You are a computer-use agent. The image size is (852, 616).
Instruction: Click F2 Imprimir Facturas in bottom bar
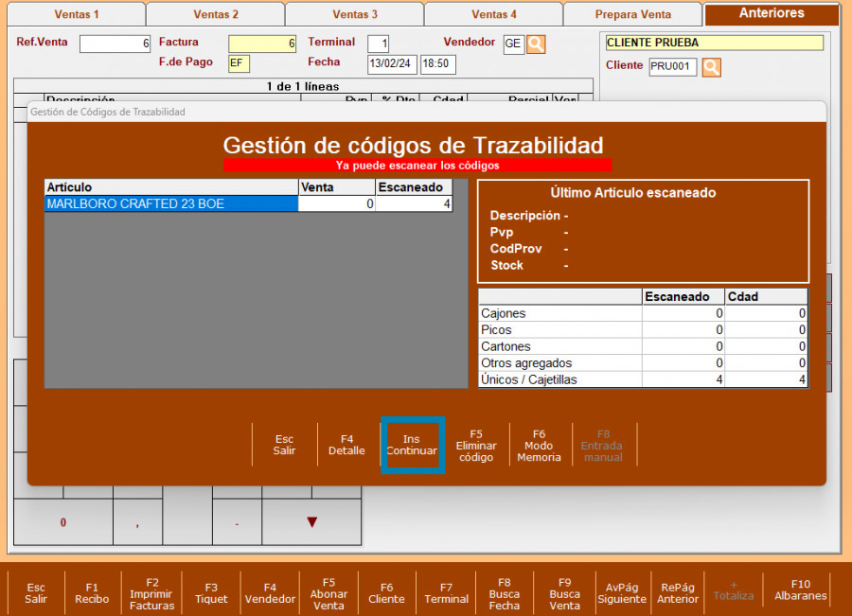pyautogui.click(x=151, y=593)
